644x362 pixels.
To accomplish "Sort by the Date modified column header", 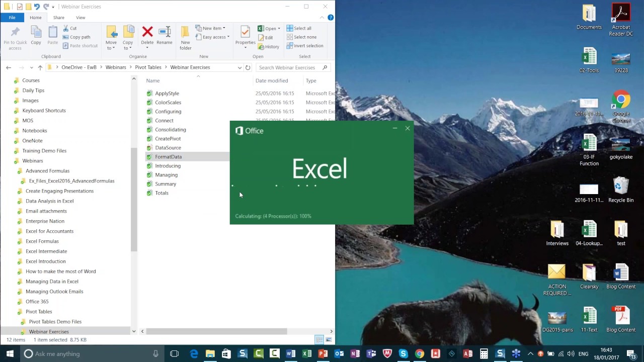I will point(272,80).
